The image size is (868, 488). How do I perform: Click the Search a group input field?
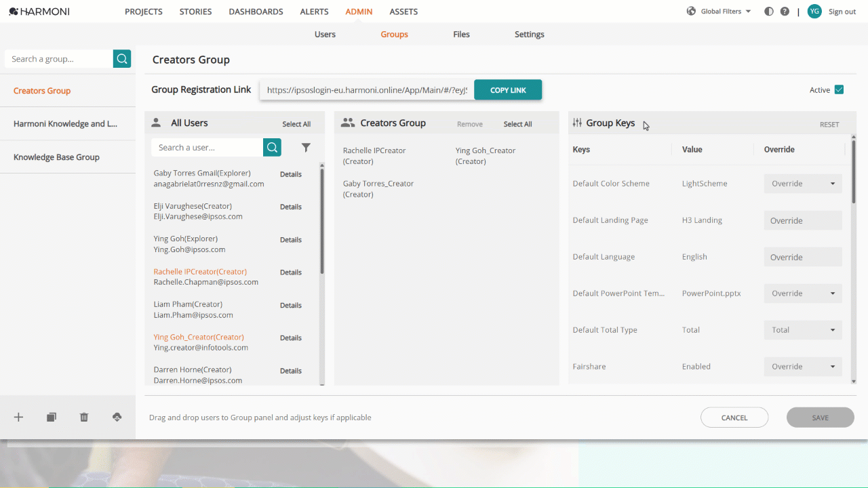(x=59, y=59)
